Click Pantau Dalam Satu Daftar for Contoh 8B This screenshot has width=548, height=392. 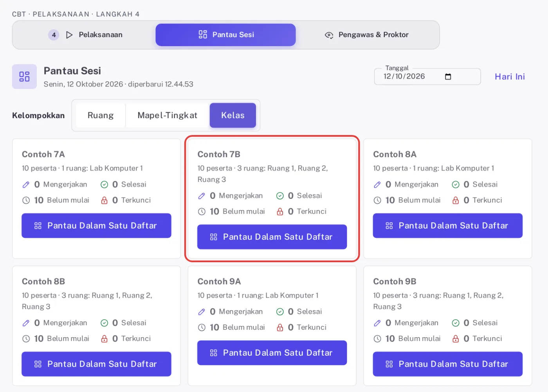point(96,364)
